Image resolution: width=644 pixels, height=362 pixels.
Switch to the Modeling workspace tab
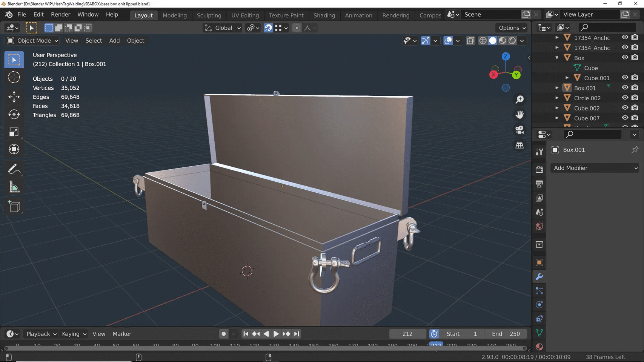pos(175,15)
